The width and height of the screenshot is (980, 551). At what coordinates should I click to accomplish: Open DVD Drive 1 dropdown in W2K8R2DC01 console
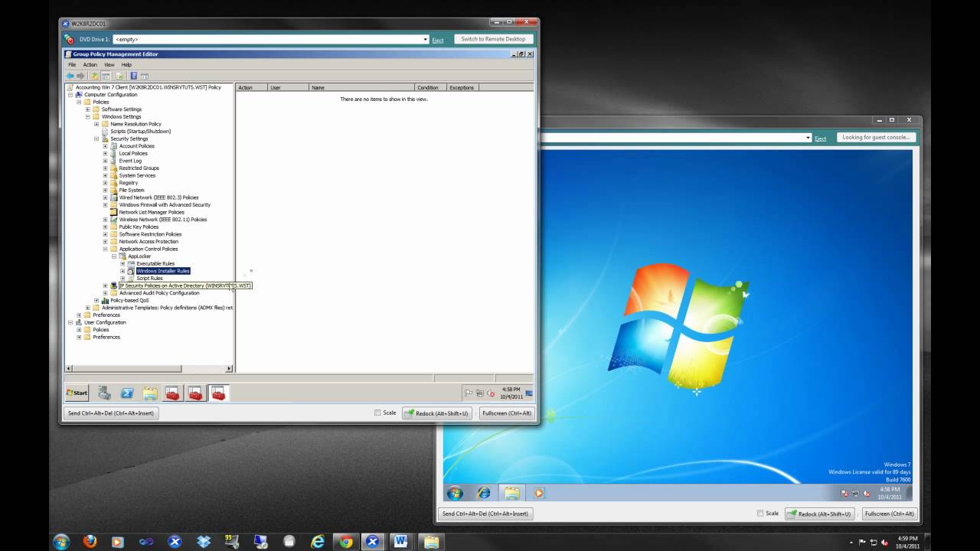coord(426,39)
